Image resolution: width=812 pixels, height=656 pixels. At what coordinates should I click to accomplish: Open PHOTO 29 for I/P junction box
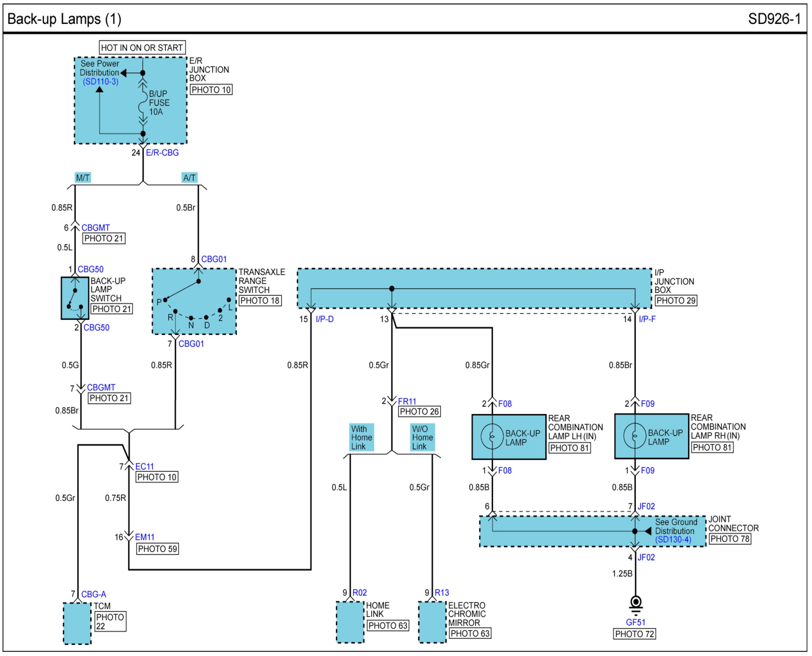676,301
